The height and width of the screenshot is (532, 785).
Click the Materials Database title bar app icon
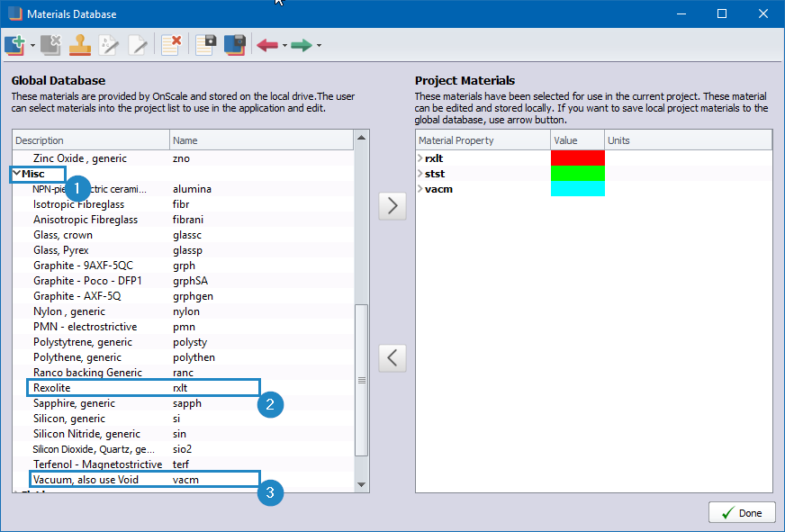coord(15,14)
